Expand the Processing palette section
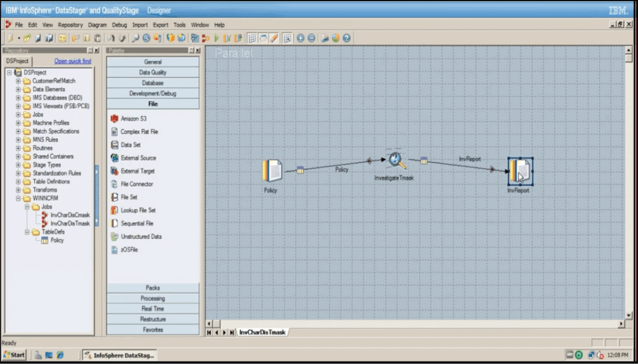638x364 pixels. click(152, 298)
